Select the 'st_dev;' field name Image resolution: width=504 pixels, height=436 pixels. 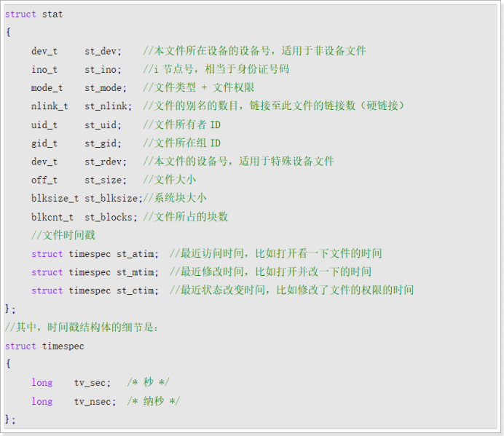[103, 51]
